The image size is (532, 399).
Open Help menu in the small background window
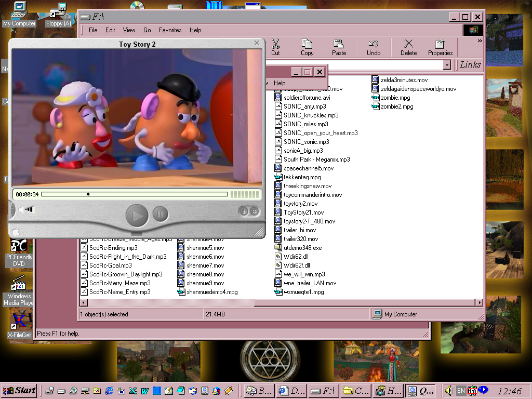coord(280,83)
